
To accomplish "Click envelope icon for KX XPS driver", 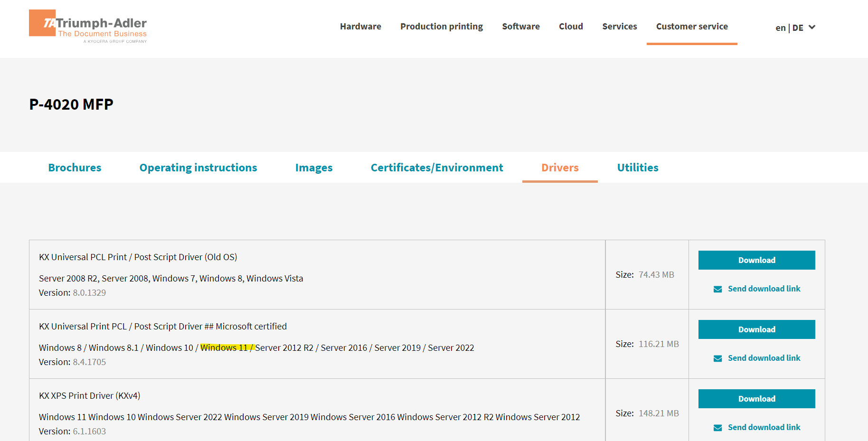I will pos(717,428).
